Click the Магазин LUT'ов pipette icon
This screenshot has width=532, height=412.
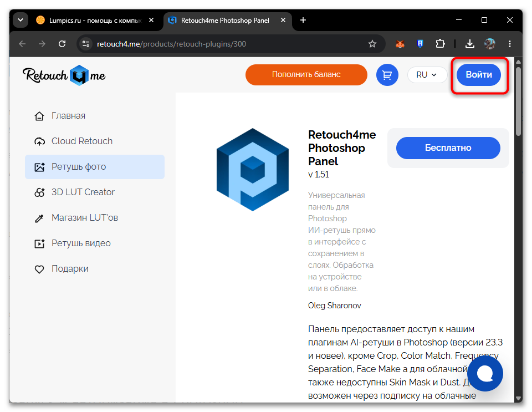(x=39, y=218)
